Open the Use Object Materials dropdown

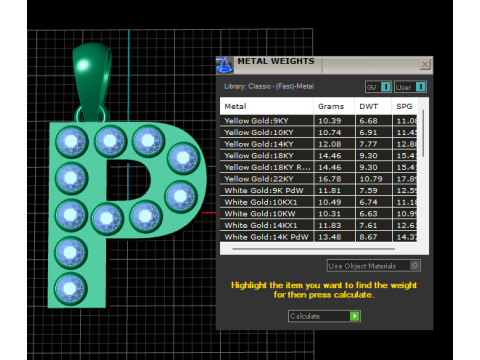pos(373,266)
